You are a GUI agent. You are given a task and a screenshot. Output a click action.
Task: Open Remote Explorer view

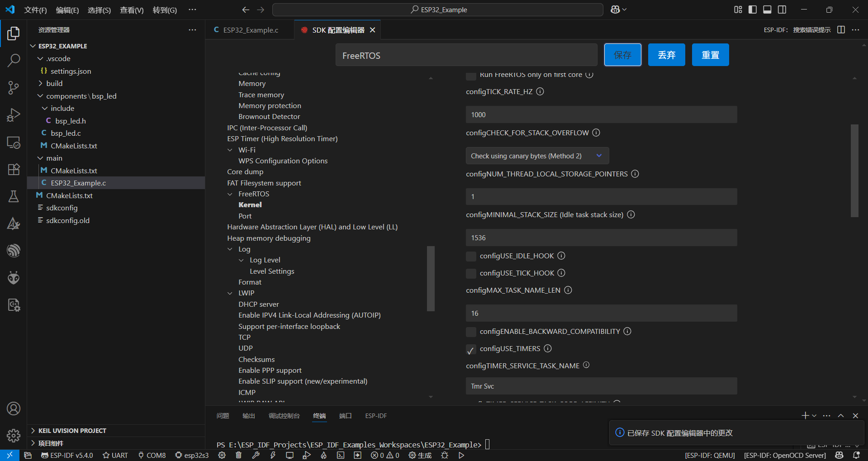coord(14,142)
